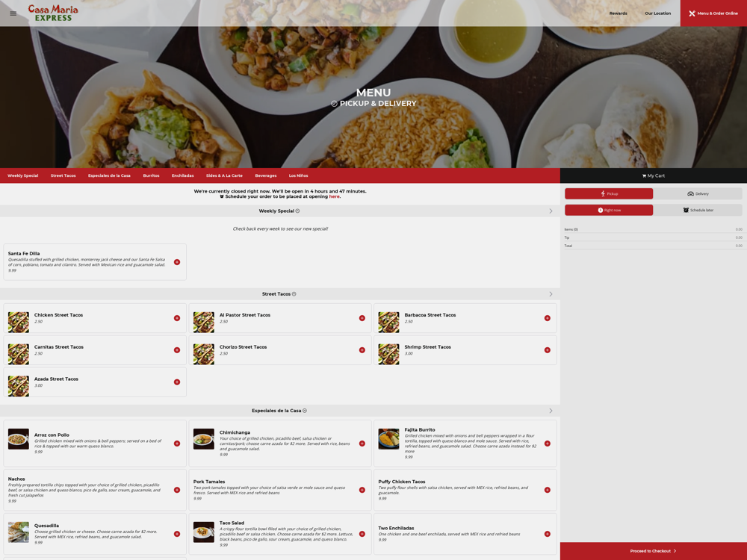Open Arroz con Pollo thumbnail image
This screenshot has height=560, width=747.
coord(19,439)
